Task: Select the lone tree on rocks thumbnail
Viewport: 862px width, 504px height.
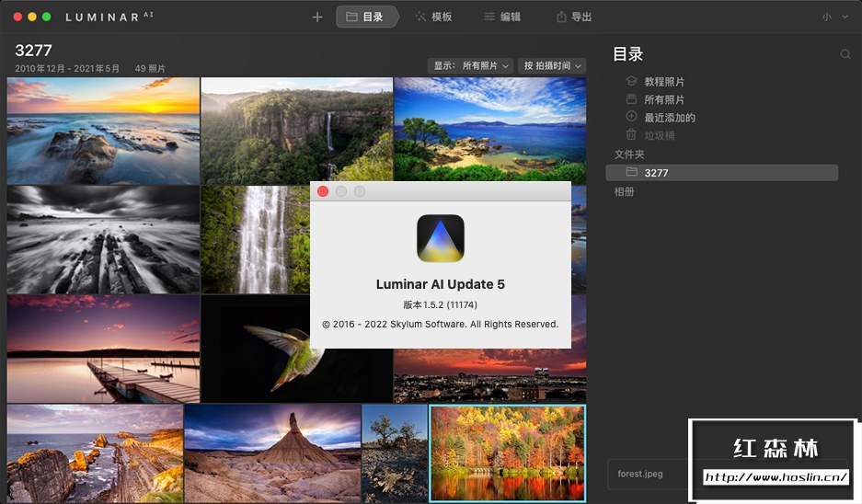Action: [x=395, y=453]
